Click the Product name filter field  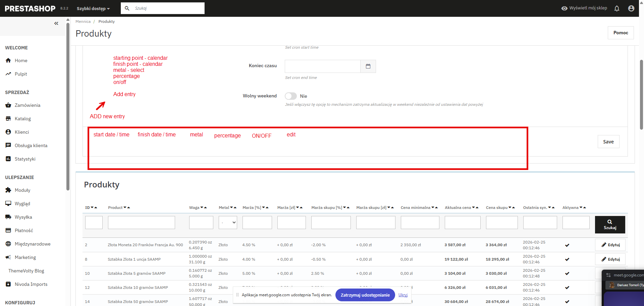coord(142,222)
